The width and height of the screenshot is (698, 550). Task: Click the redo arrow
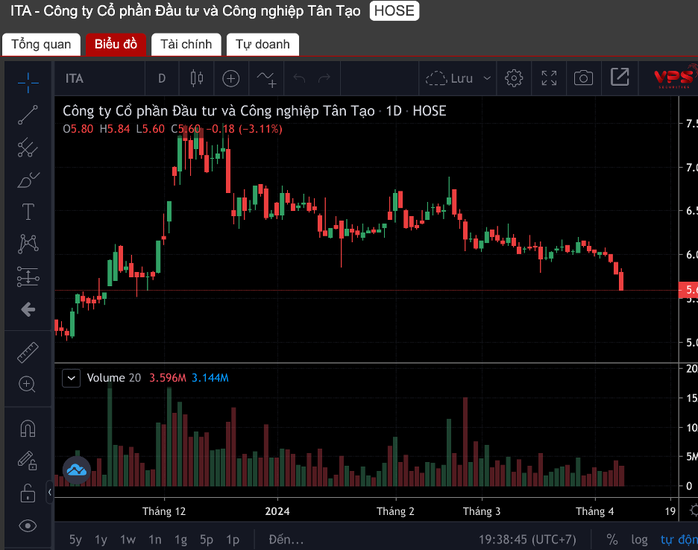pyautogui.click(x=324, y=78)
